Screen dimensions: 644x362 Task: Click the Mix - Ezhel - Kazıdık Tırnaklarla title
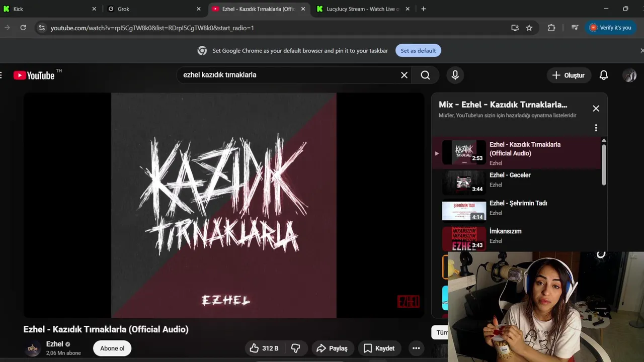(503, 105)
